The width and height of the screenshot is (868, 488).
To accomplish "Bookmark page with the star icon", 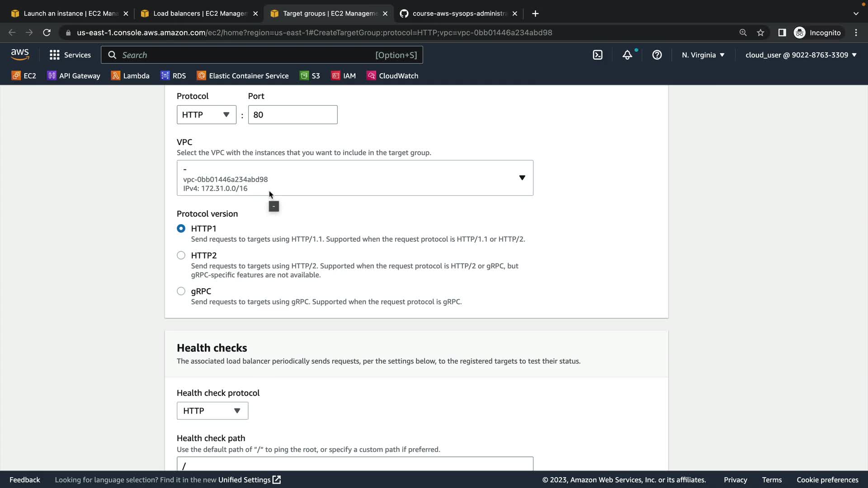I will tap(760, 33).
